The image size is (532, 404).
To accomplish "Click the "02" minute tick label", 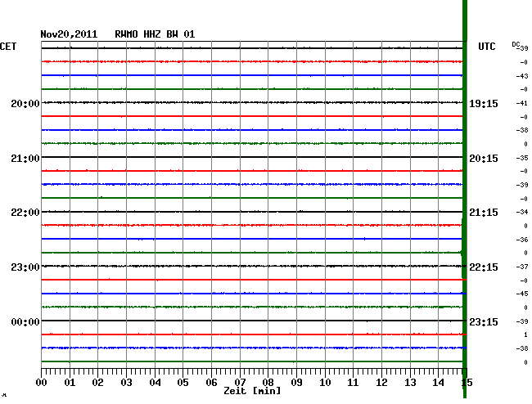I will (x=97, y=383).
